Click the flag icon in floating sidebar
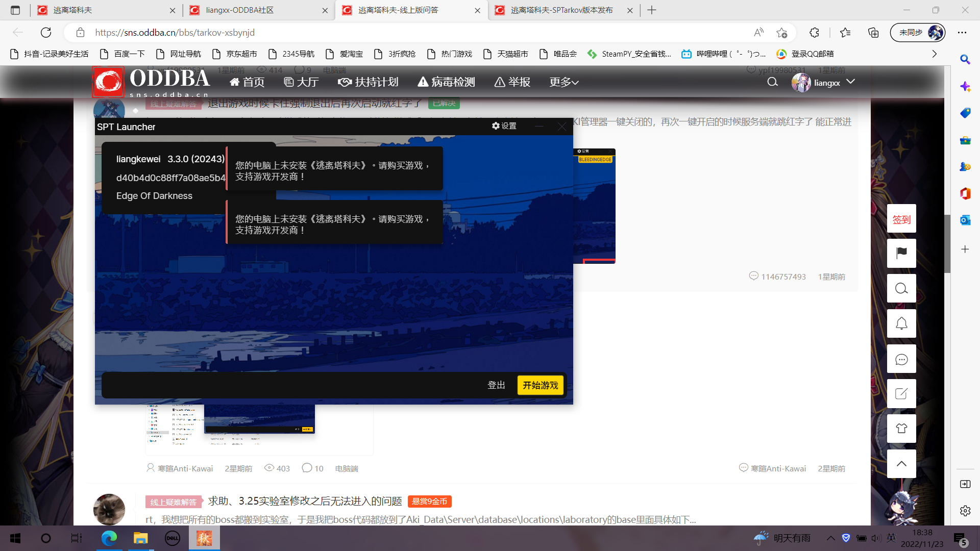Screen dimensions: 980x551 [x=901, y=253]
